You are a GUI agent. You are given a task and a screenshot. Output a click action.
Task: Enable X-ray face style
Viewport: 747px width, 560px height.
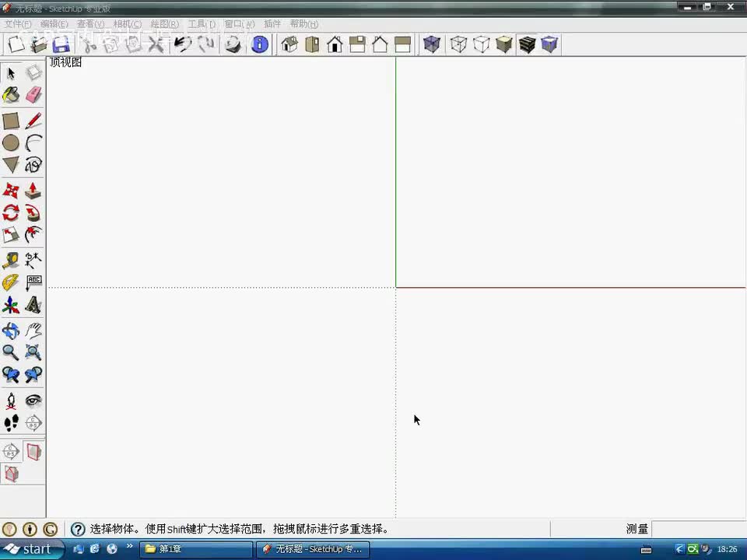[x=432, y=44]
